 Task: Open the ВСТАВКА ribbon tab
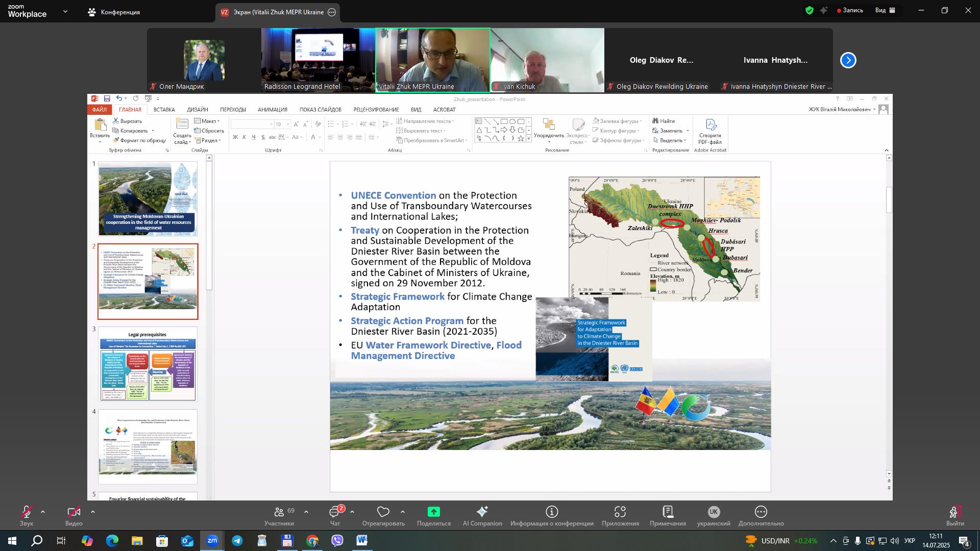click(x=164, y=110)
